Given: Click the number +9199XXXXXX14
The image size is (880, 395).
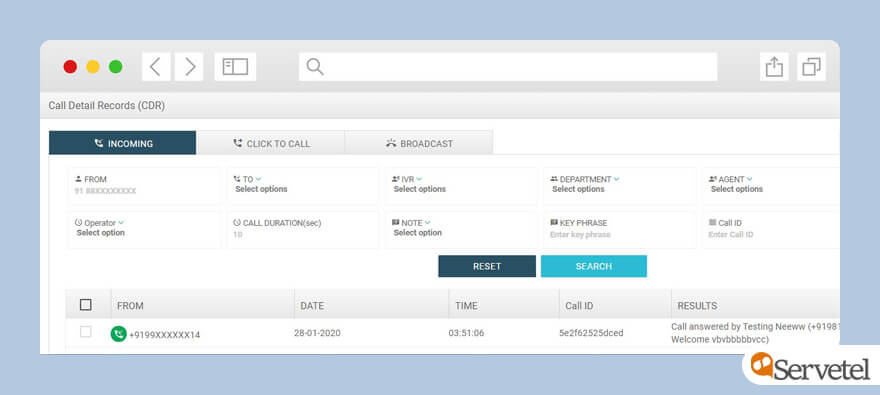Looking at the screenshot, I should coord(164,335).
